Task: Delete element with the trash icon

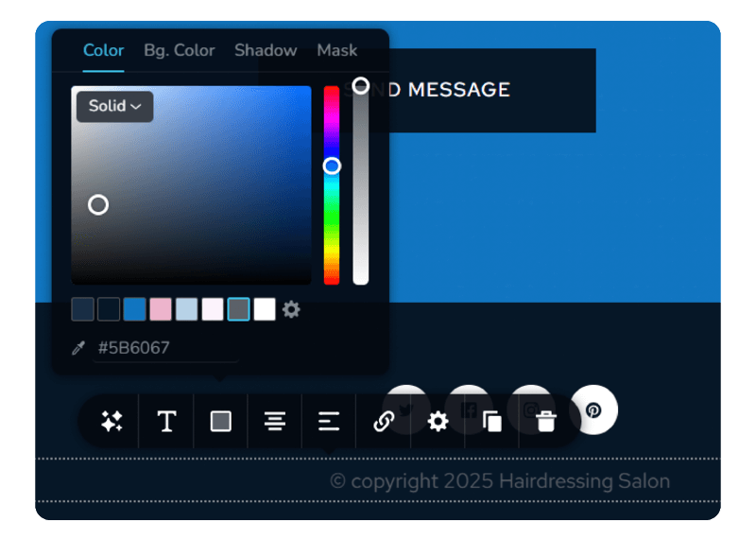Action: (546, 421)
